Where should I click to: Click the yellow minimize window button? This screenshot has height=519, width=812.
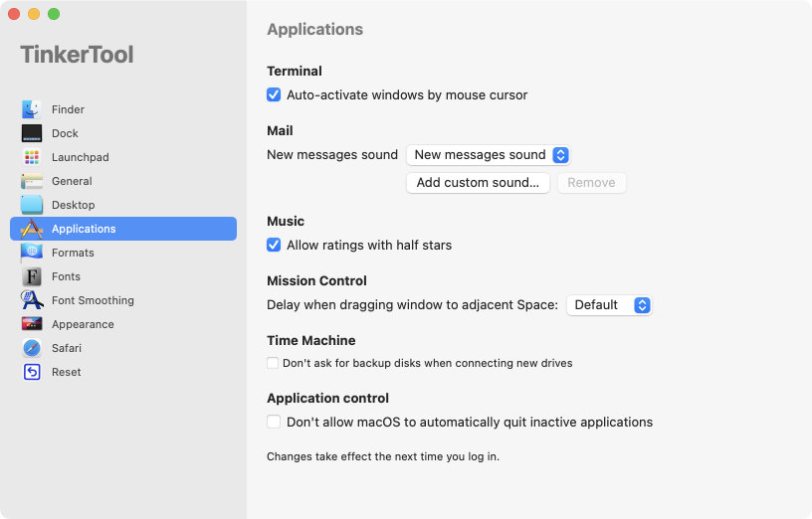click(34, 14)
